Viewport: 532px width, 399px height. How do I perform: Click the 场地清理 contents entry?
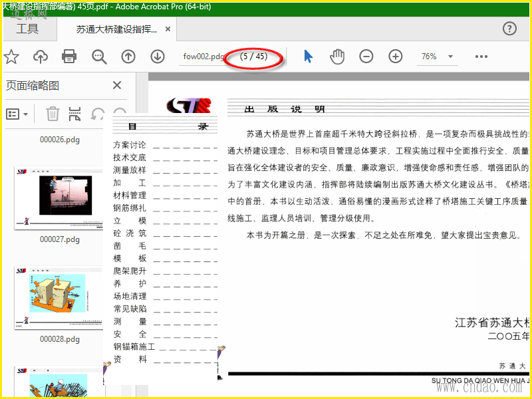(130, 296)
